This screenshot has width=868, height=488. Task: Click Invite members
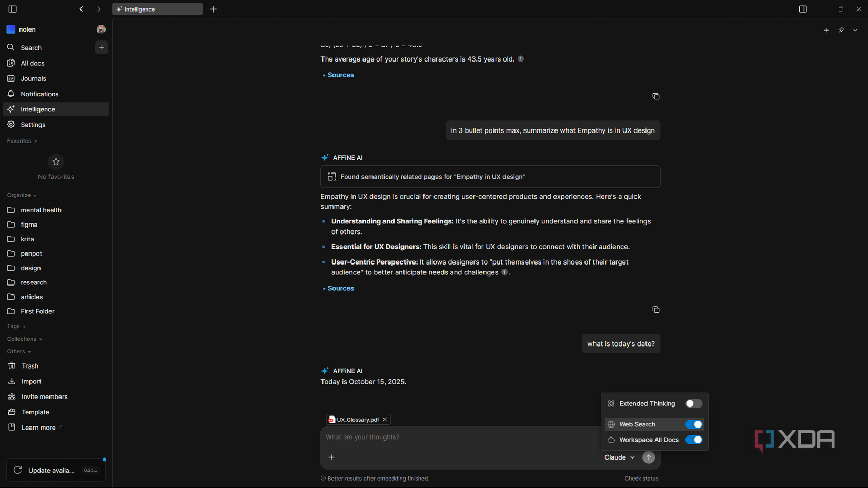coord(56,396)
